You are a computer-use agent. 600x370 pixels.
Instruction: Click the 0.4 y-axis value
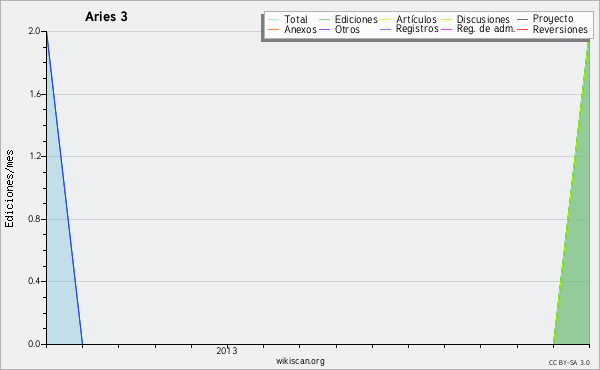click(34, 281)
